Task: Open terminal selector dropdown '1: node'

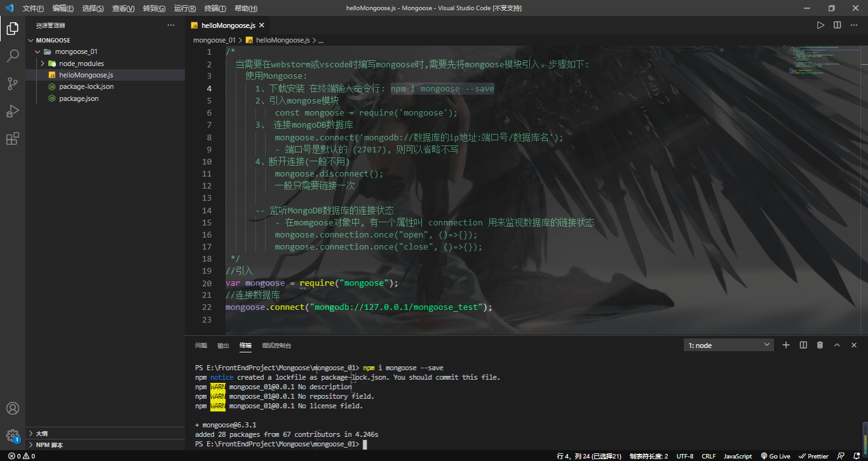Action: coord(729,345)
